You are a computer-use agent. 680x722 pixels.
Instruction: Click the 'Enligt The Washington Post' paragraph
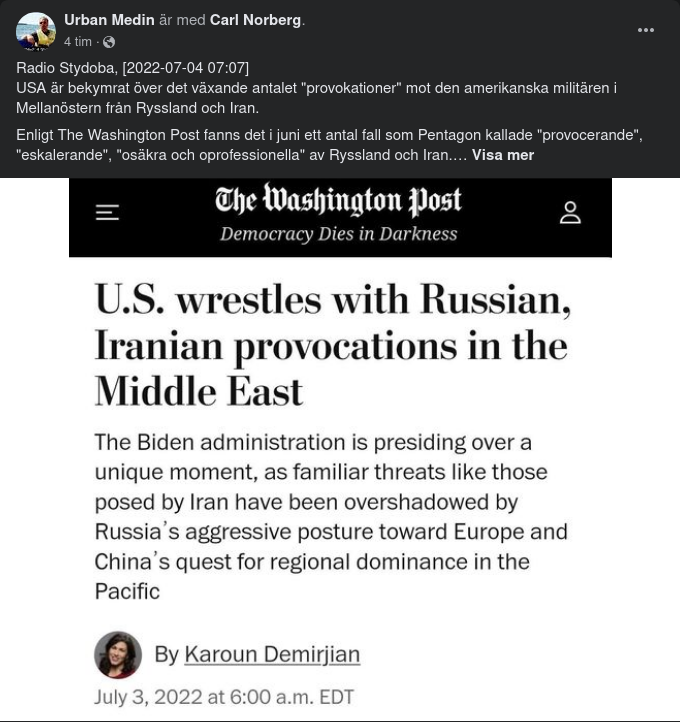point(329,135)
